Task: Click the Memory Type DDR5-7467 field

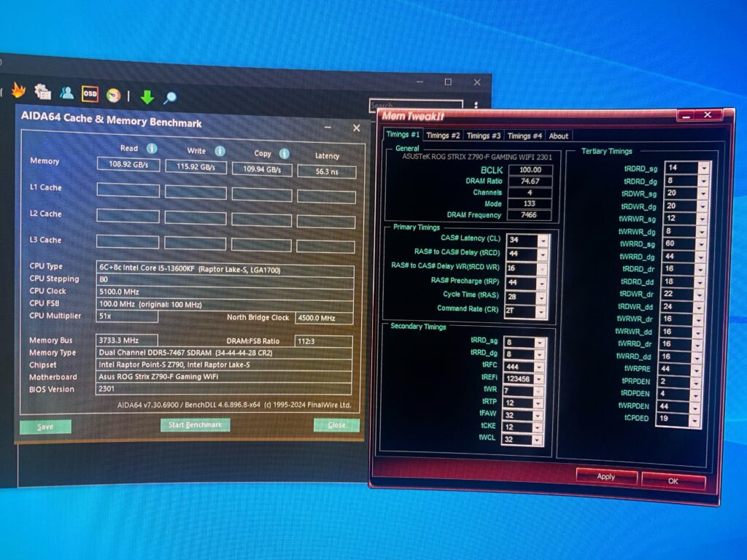Action: pos(225,353)
